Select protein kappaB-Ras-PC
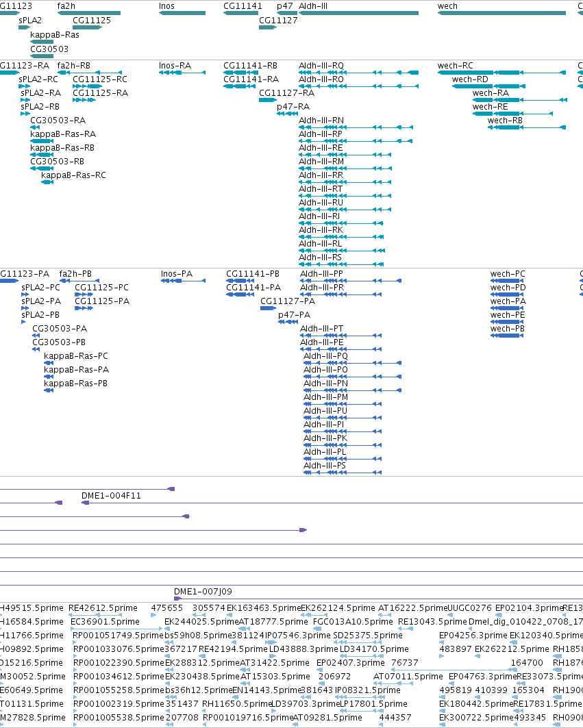Viewport: 583px width, 728px height. [76, 356]
